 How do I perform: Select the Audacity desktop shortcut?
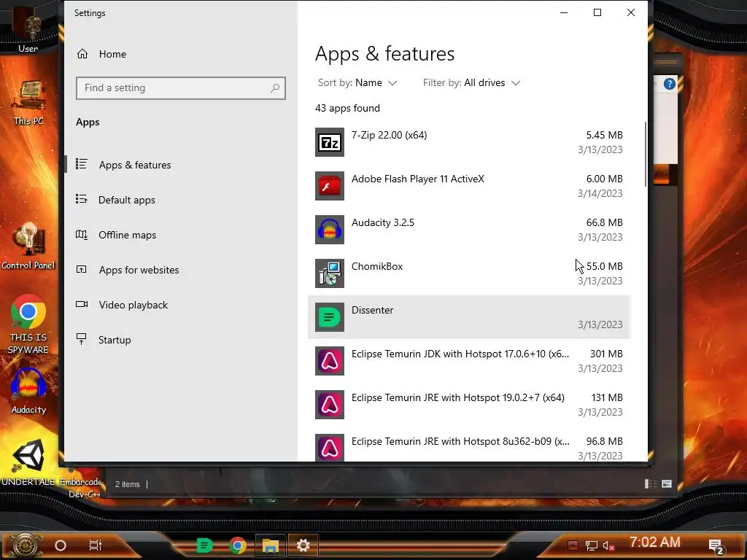(28, 391)
